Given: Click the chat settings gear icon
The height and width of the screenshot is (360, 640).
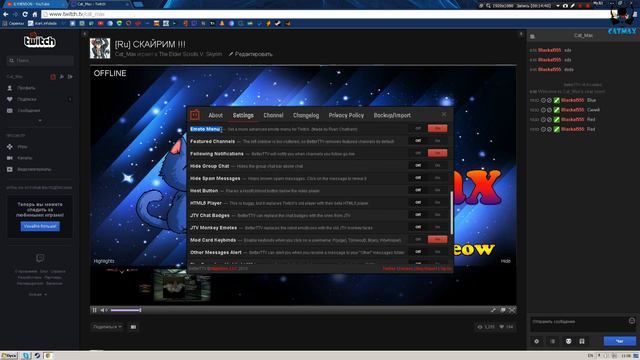Looking at the screenshot, I should coord(537,341).
